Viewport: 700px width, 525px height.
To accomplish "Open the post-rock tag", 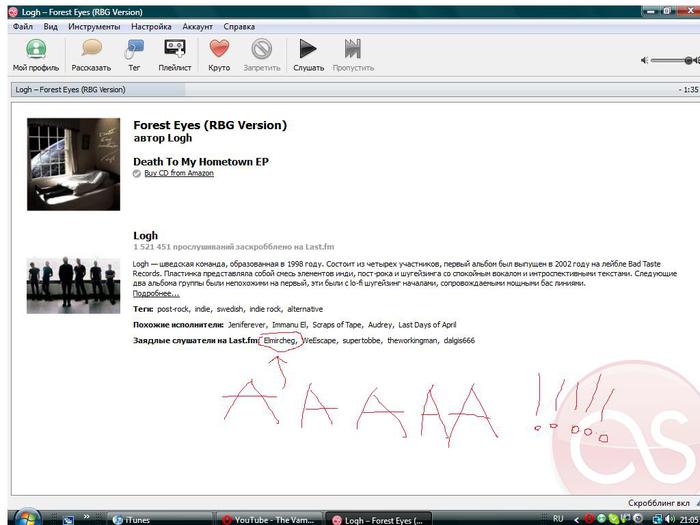I will (x=174, y=309).
